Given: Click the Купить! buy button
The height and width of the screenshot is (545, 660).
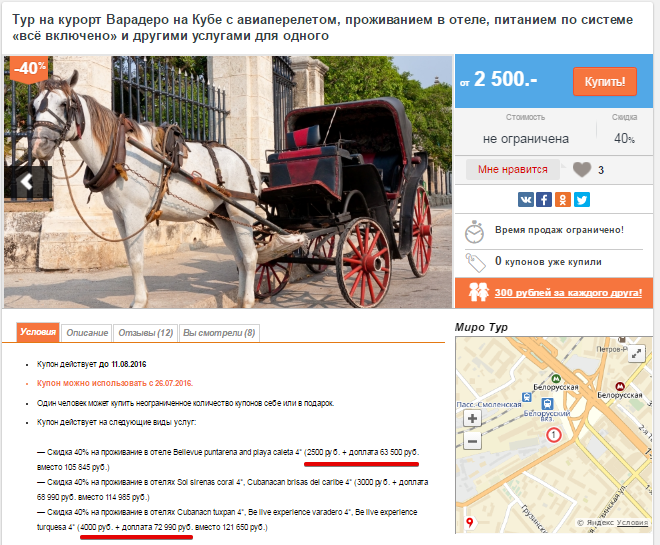Looking at the screenshot, I should pyautogui.click(x=604, y=81).
